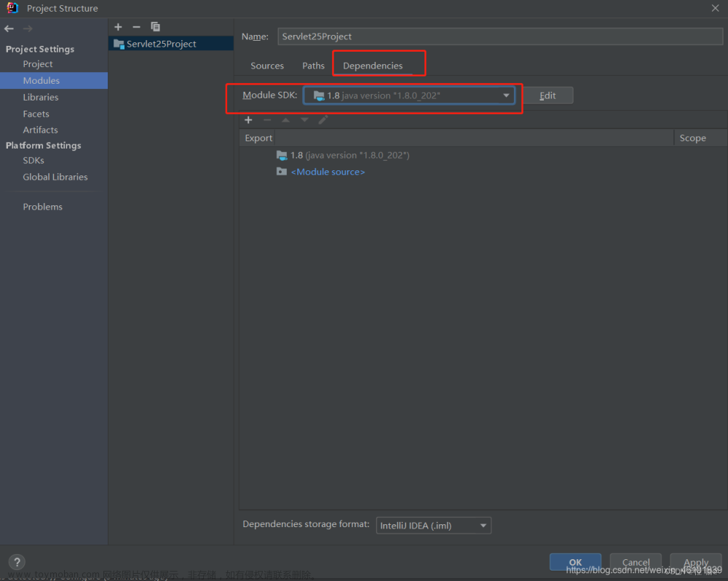The width and height of the screenshot is (728, 581).
Task: Remove dependency using minus icon
Action: [x=267, y=120]
